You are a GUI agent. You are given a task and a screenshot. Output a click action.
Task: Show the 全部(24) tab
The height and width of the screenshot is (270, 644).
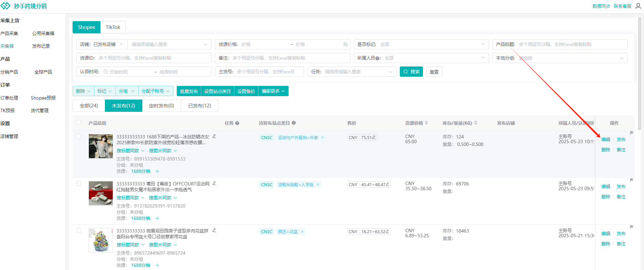point(89,106)
